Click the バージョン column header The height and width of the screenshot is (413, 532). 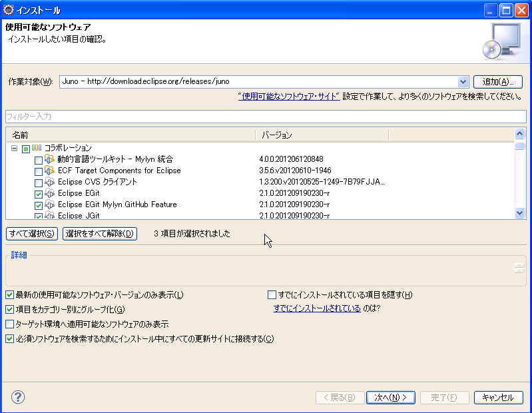[322, 135]
